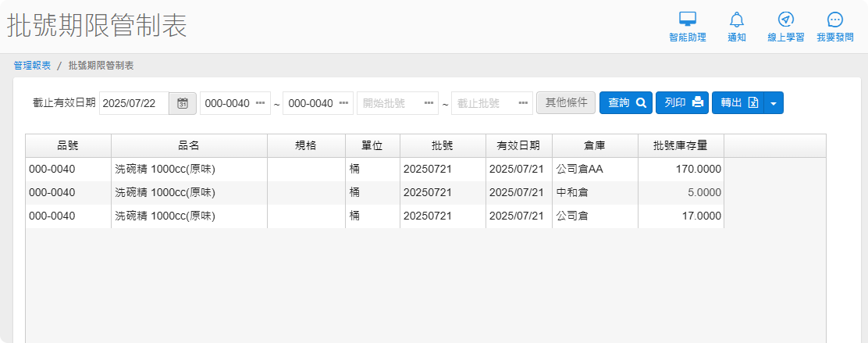The image size is (868, 343).
Task: Click the 截止有效日期 date input field
Action: point(134,103)
